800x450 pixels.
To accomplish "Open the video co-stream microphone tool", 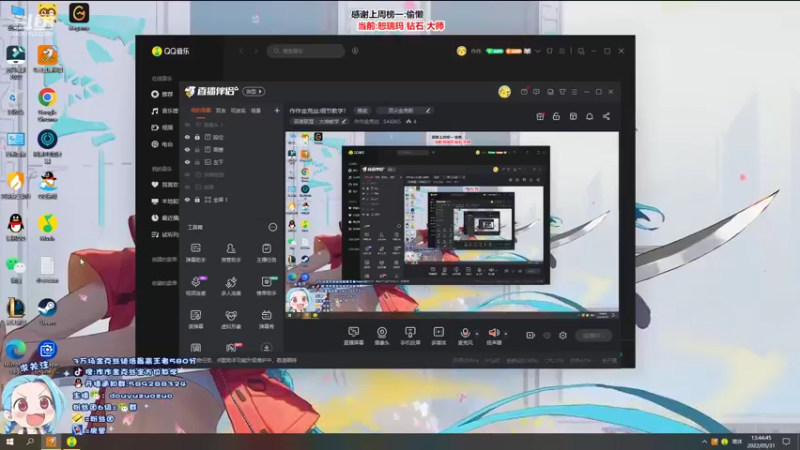I will tap(195, 286).
